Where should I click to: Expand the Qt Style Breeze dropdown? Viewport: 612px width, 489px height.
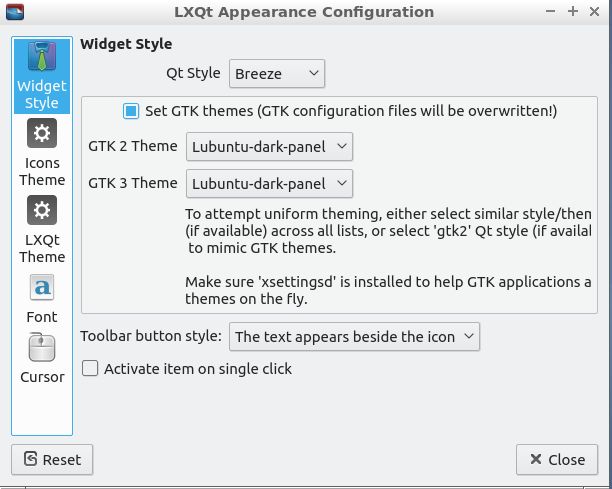coord(277,73)
